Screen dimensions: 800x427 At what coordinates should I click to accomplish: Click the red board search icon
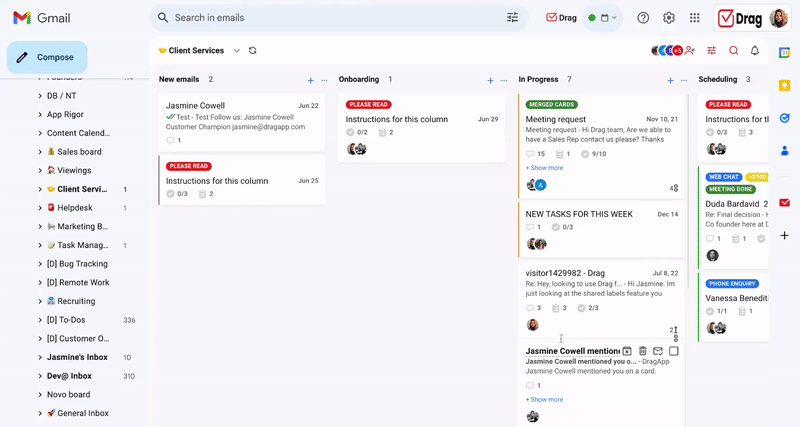734,51
